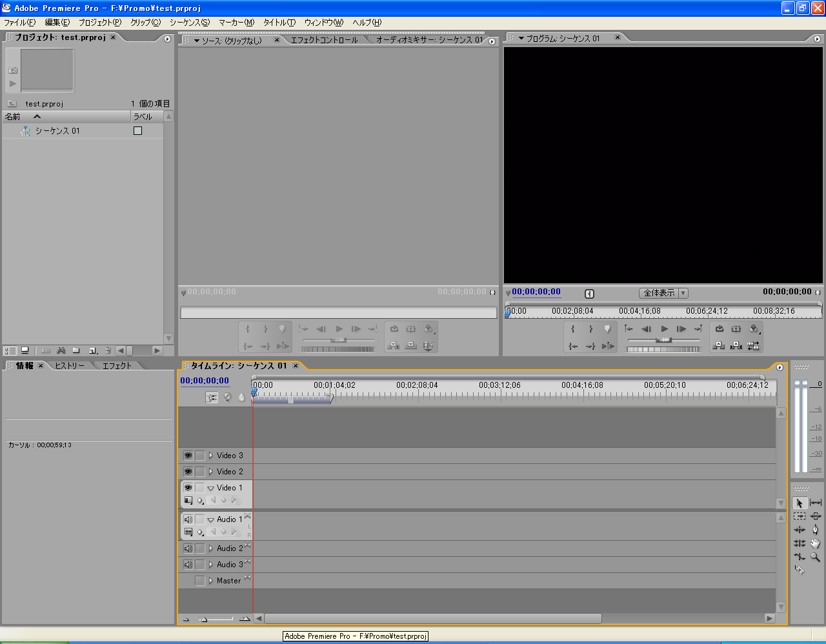Click Trim monitor icon in Program monitor
The width and height of the screenshot is (826, 644).
pyautogui.click(x=753, y=346)
